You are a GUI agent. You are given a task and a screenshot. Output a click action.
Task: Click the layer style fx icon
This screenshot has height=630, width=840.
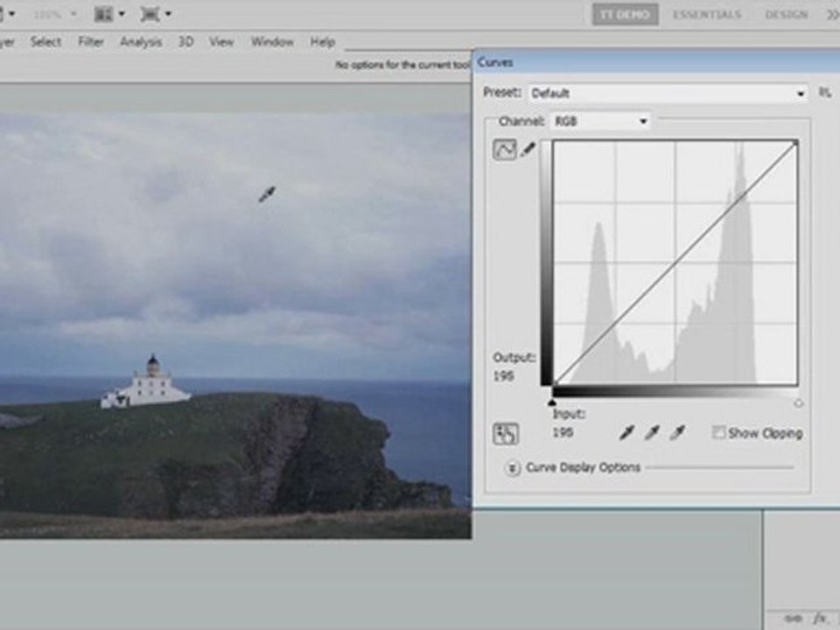(822, 619)
